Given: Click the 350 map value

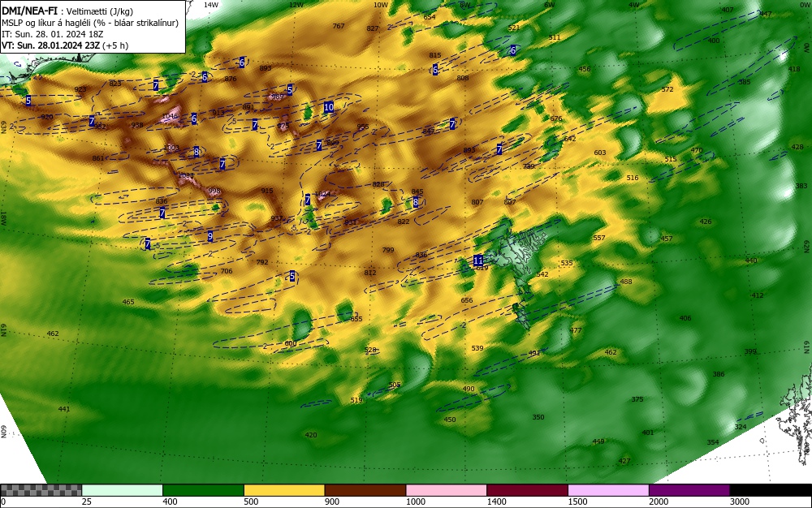Looking at the screenshot, I should 538,417.
